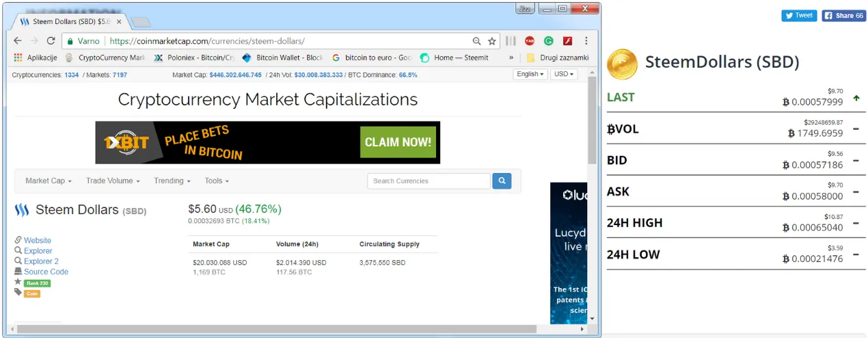This screenshot has height=338, width=868.
Task: Click the Lucyd side advertisement
Action: [x=569, y=253]
